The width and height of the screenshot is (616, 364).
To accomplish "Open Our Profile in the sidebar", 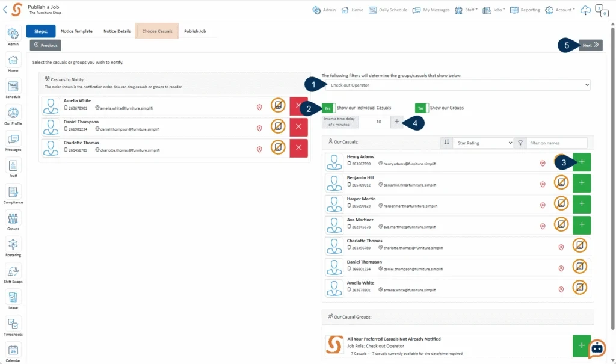I will [x=13, y=115].
